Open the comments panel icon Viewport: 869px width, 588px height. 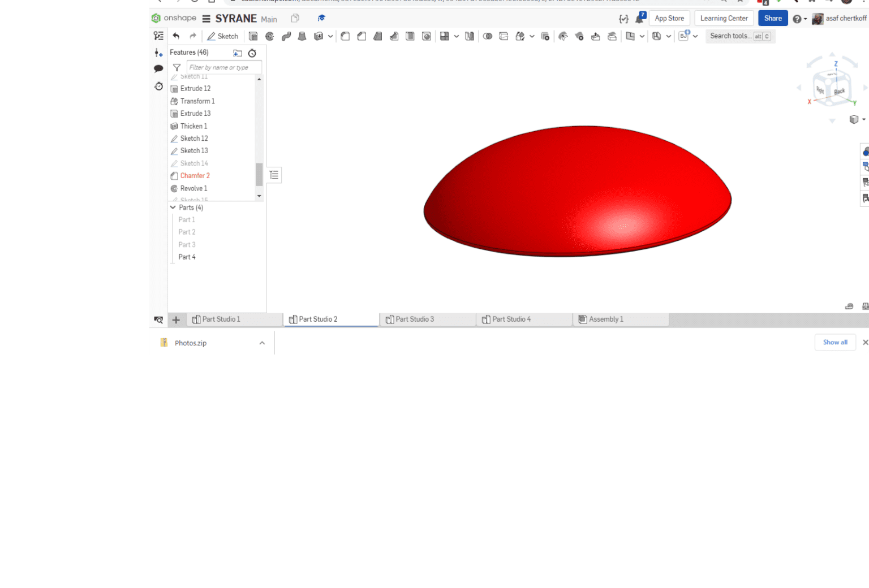pos(158,69)
